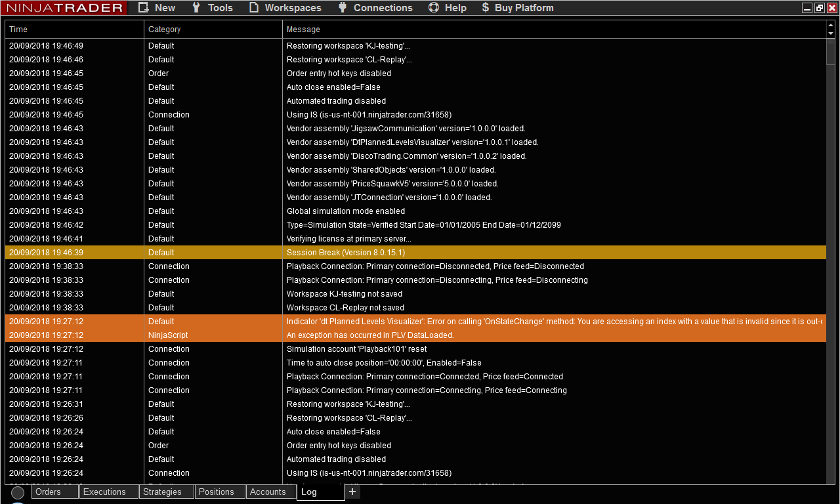Select the 'JigsawCommunication' vendor assembly message

(406, 129)
